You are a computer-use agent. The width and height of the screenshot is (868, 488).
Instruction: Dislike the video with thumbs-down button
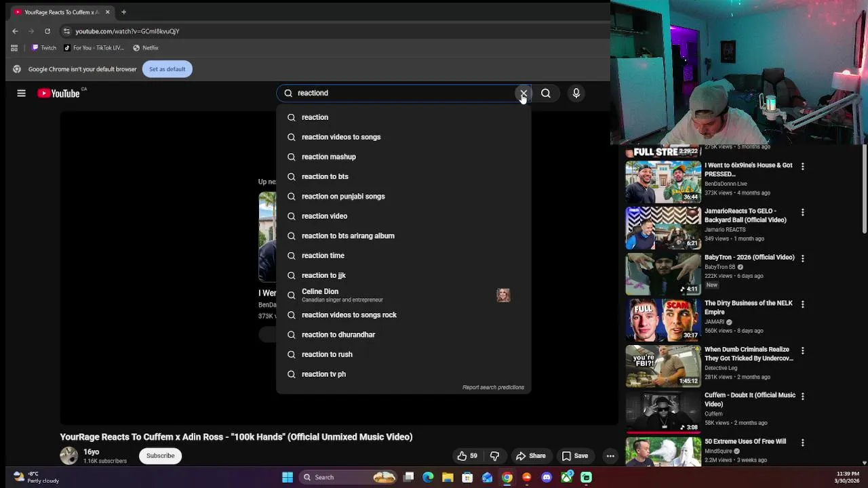pyautogui.click(x=494, y=456)
